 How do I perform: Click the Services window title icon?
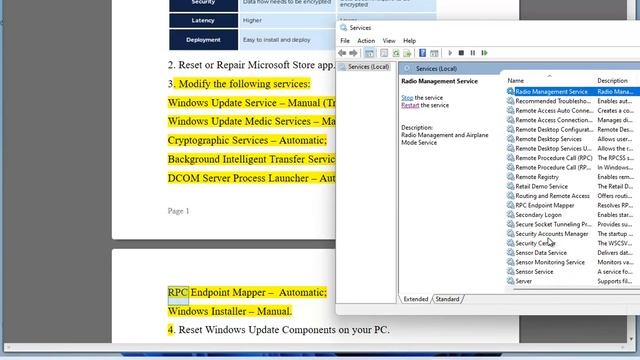click(343, 27)
